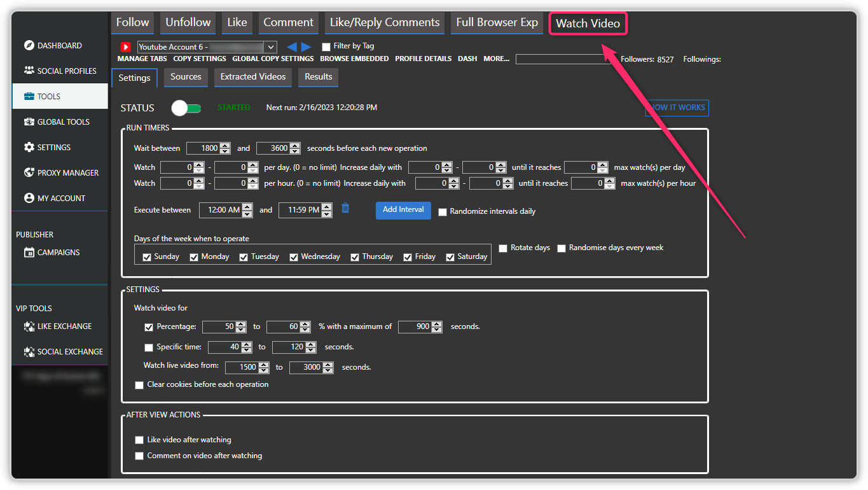Viewport: 868px width, 490px height.
Task: Click the Add Interval button
Action: [403, 209]
